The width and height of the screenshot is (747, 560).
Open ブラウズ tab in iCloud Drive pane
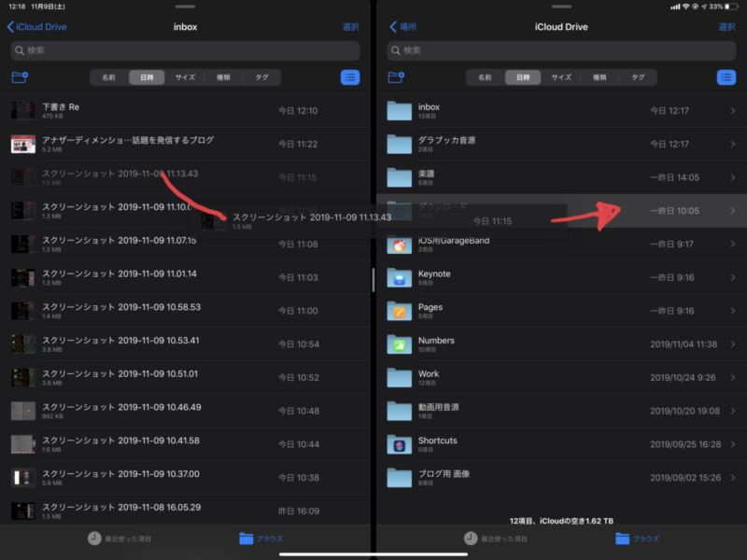point(637,539)
